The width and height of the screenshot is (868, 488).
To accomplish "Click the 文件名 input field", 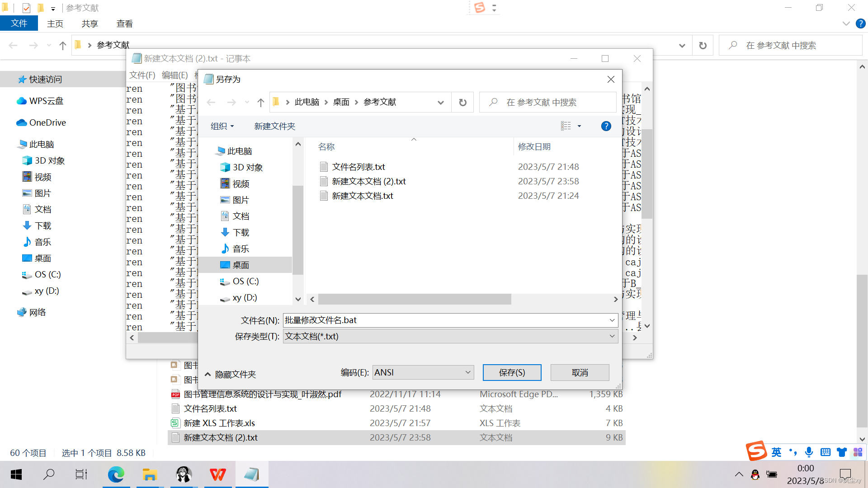I will point(445,320).
